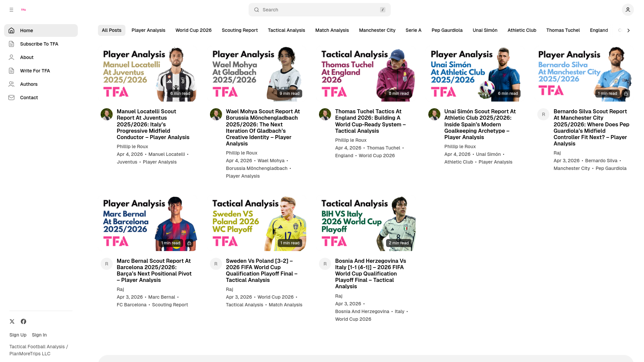Click R avatar beside Bosnia Vs Italy post
644x362 pixels.
pos(325,264)
